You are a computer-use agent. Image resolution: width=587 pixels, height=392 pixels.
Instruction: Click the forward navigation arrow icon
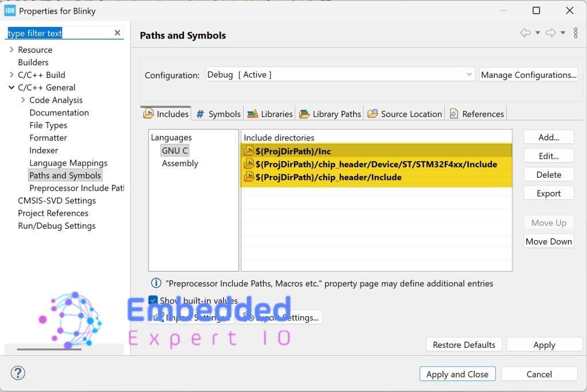tap(550, 33)
